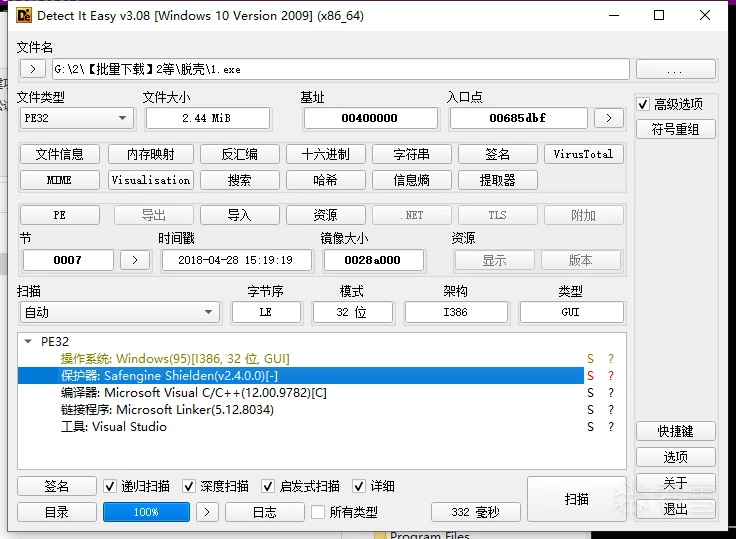This screenshot has width=736, height=539.
Task: Click the file path input field
Action: [x=340, y=69]
